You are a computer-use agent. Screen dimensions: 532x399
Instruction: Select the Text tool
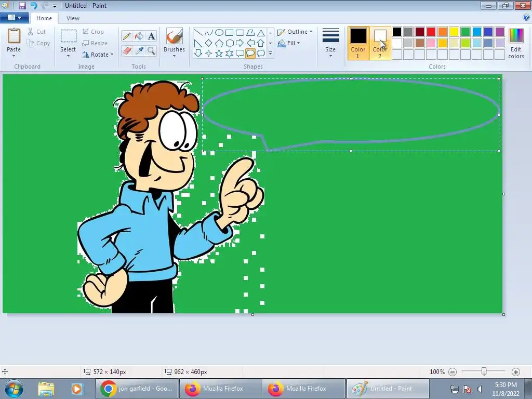[x=151, y=36]
